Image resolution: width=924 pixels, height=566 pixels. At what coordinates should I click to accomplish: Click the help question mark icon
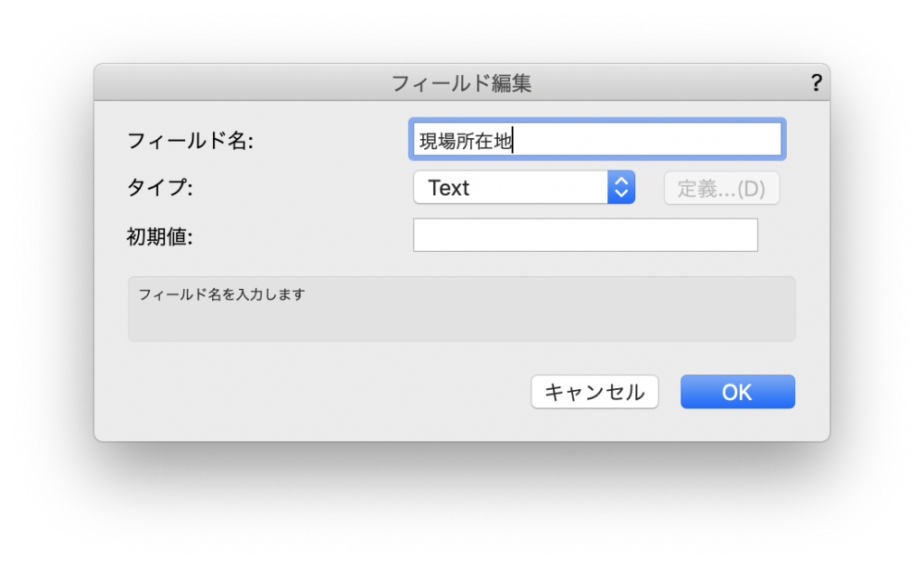click(816, 82)
